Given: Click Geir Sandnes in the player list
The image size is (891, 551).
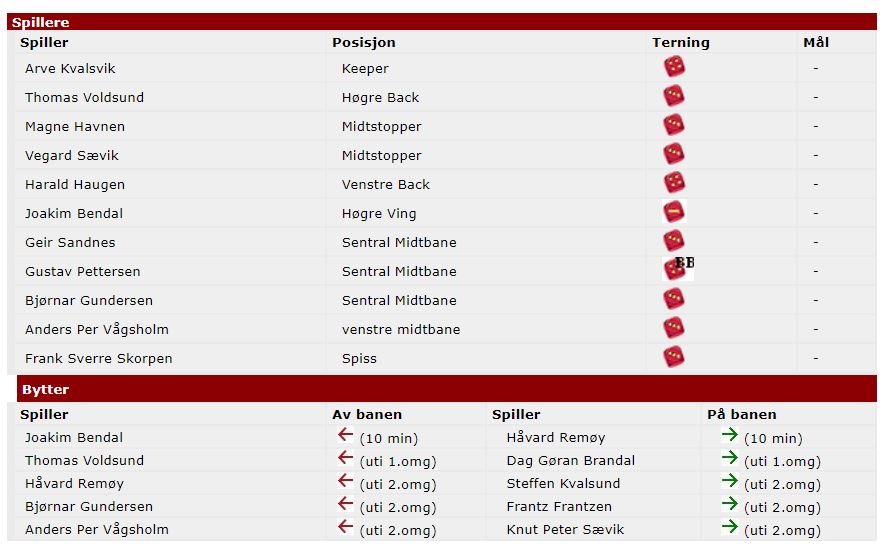Looking at the screenshot, I should click(70, 242).
